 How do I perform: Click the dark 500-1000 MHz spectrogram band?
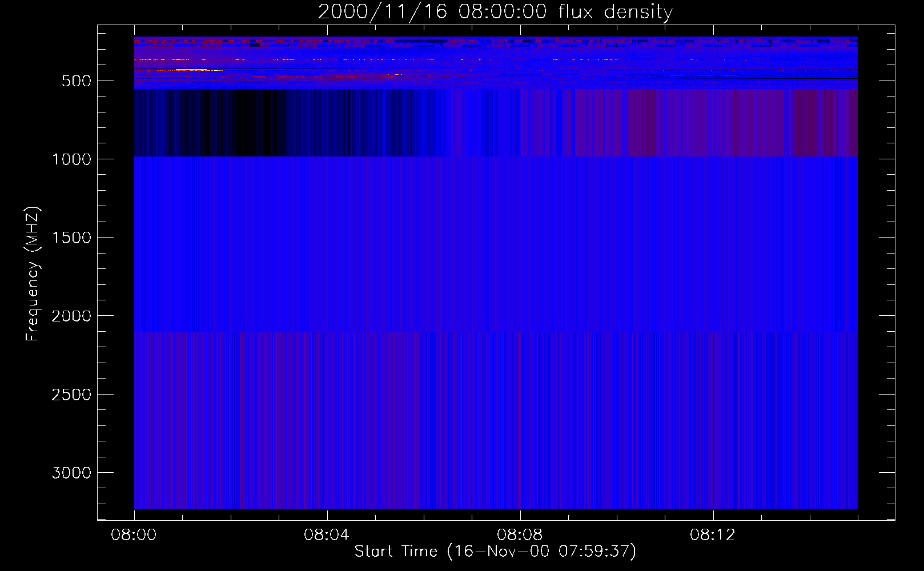click(496, 123)
